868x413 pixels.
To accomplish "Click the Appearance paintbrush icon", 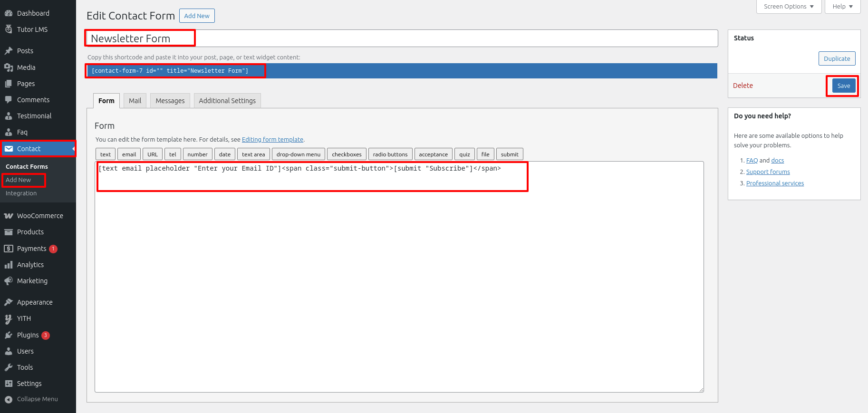I will point(9,302).
